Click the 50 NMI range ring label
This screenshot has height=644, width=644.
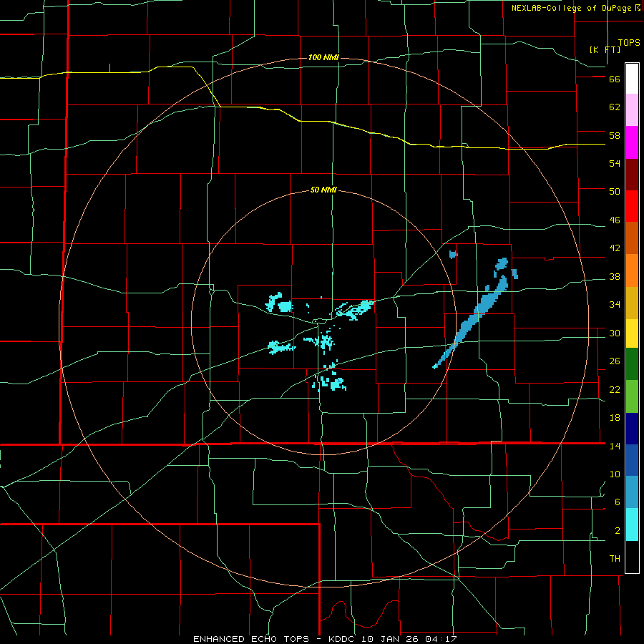tap(323, 190)
